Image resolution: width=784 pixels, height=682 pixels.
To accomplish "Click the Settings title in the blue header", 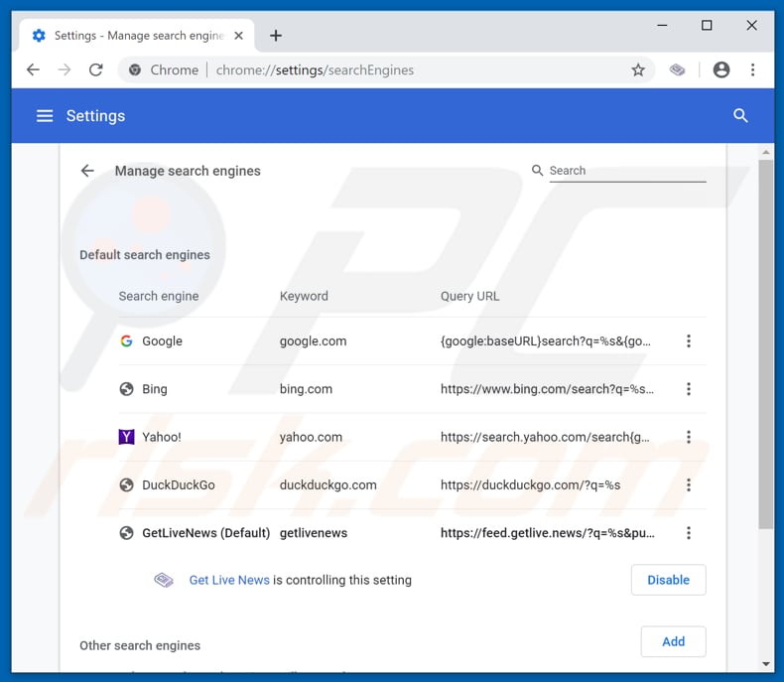I will tap(95, 116).
